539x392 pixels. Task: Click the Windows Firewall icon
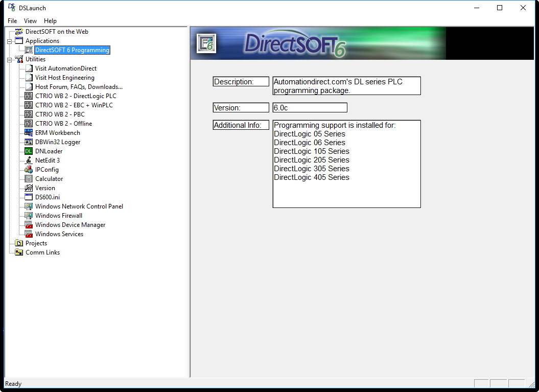29,216
